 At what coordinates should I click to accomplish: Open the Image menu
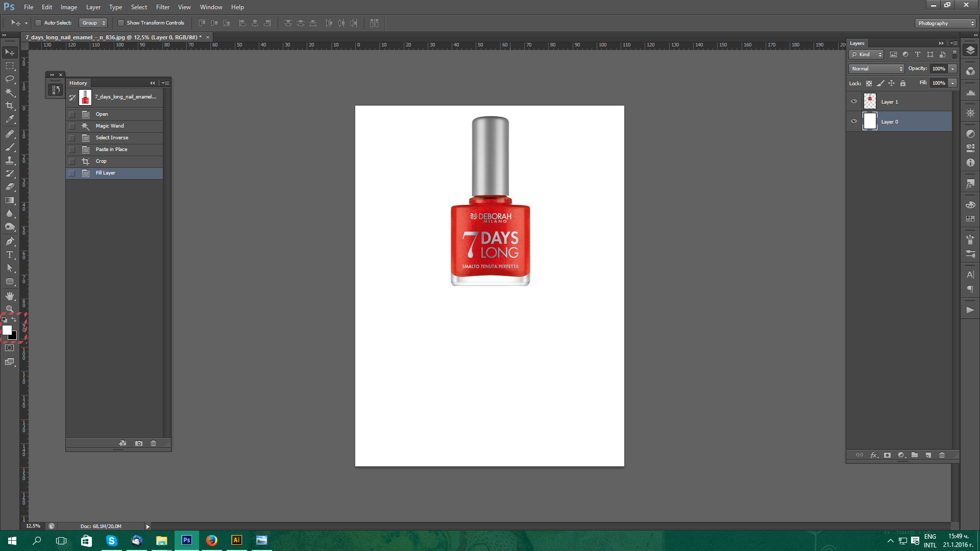69,7
